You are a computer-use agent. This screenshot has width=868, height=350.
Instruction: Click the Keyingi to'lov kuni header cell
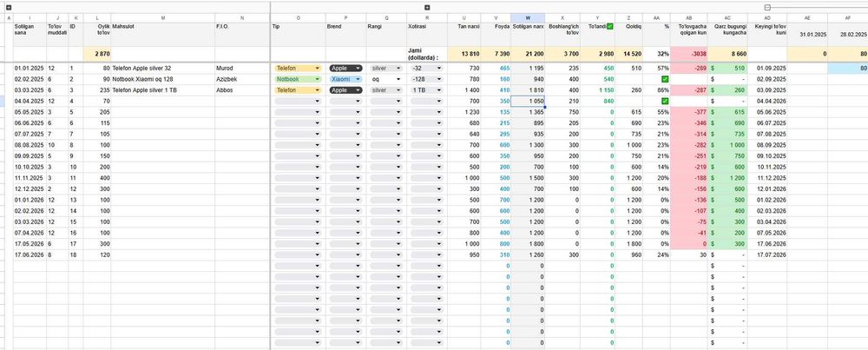[767, 35]
